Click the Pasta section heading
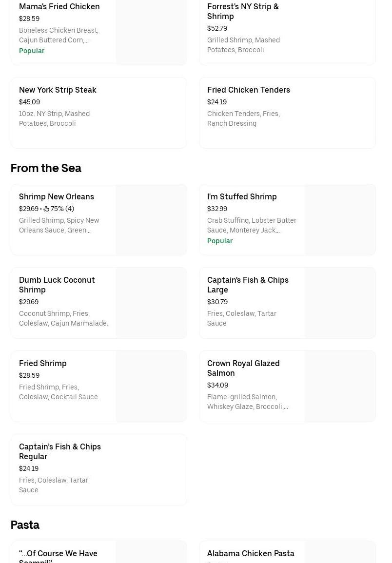Image resolution: width=392 pixels, height=563 pixels. pos(25,525)
